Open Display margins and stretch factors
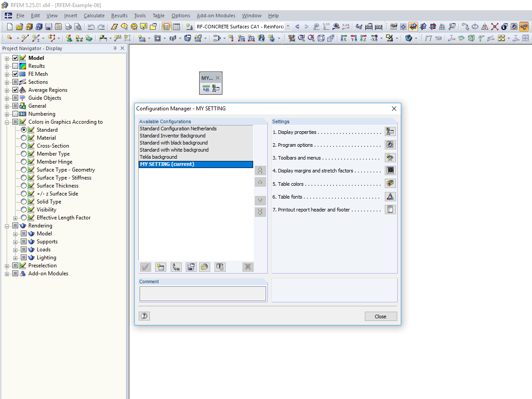This screenshot has width=532, height=399. click(x=390, y=170)
